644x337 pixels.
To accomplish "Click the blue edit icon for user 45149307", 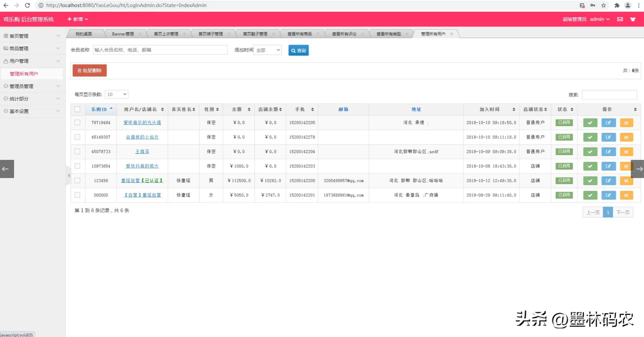I will 608,137.
